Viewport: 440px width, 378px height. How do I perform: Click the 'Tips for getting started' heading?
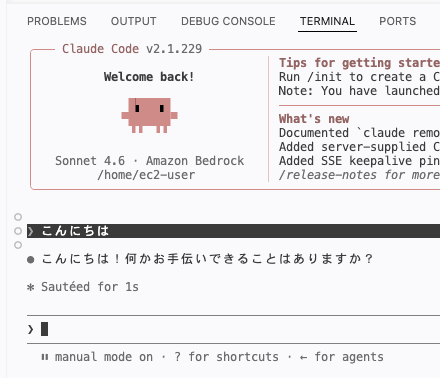[359, 63]
